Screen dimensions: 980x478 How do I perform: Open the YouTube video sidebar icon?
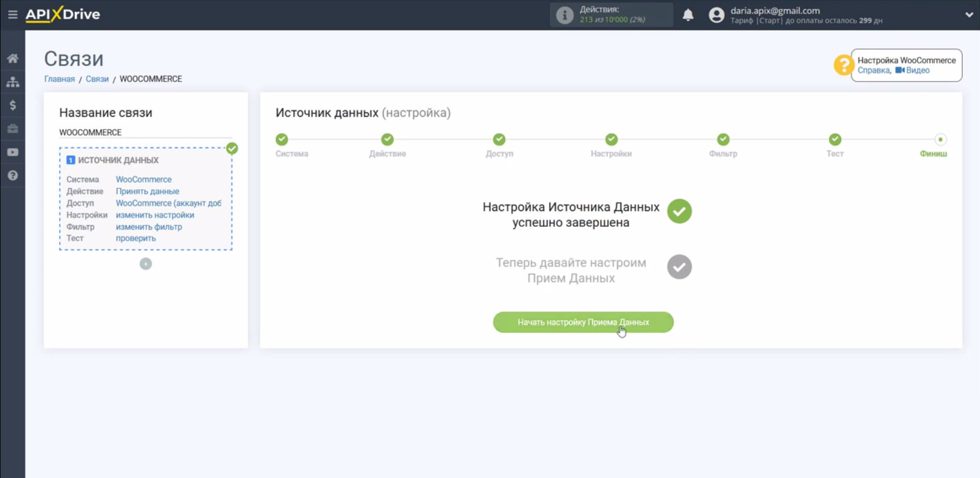pyautogui.click(x=12, y=152)
